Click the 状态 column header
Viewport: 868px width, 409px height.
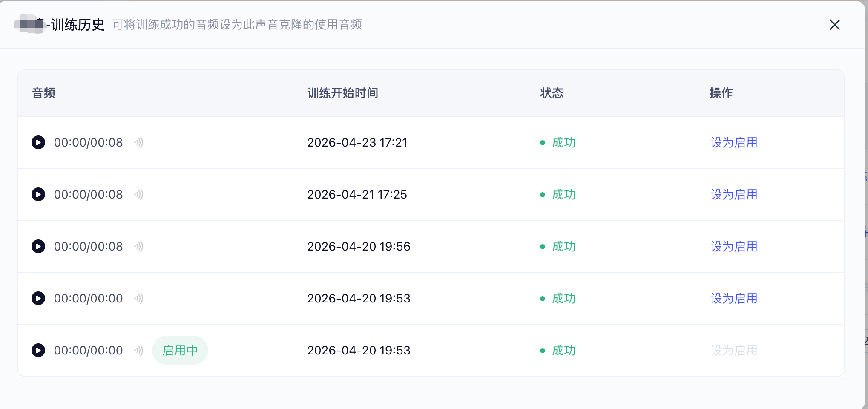[552, 93]
